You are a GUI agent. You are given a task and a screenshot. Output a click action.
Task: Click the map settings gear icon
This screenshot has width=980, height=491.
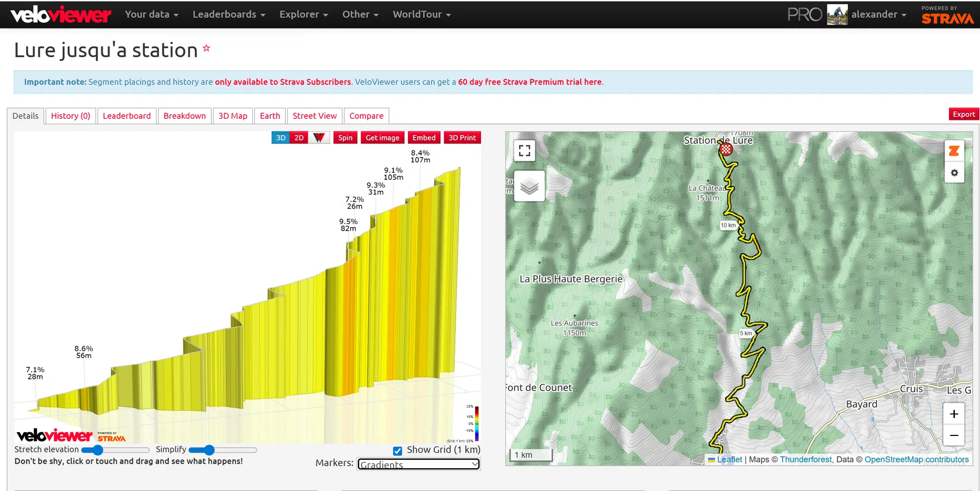(954, 173)
